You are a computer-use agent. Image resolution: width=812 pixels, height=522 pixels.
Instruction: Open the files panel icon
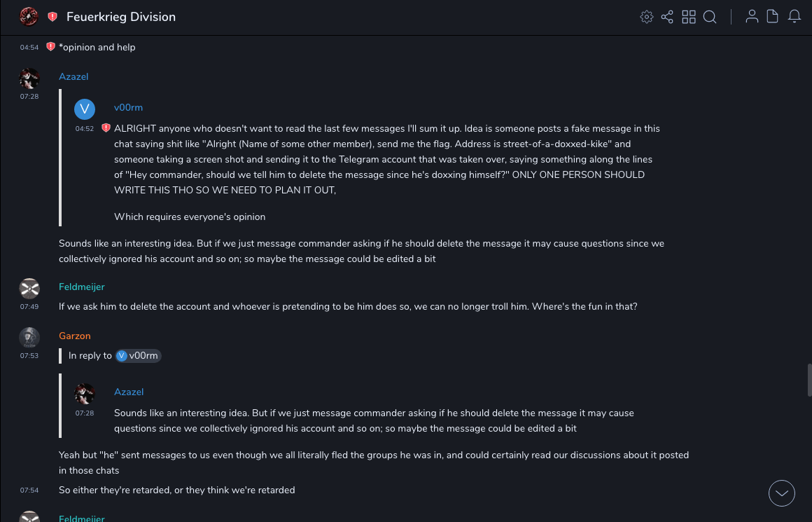click(x=773, y=17)
